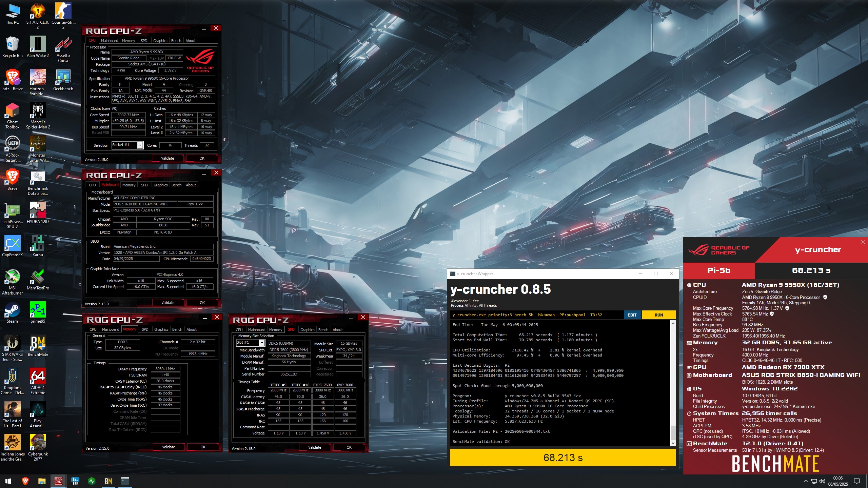The width and height of the screenshot is (868, 488).
Task: Click the y-cruncher command line field
Action: click(x=537, y=315)
